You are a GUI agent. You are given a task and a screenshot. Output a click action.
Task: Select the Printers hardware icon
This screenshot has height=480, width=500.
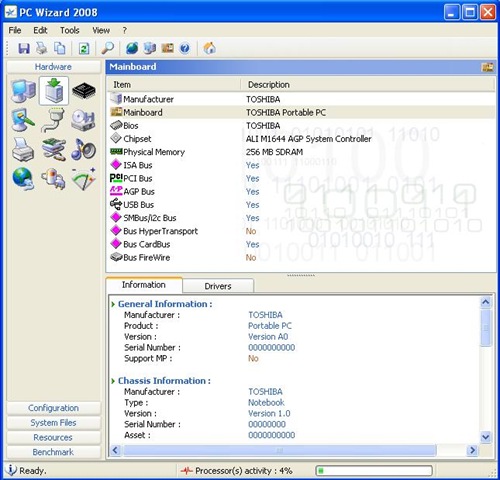[23, 150]
